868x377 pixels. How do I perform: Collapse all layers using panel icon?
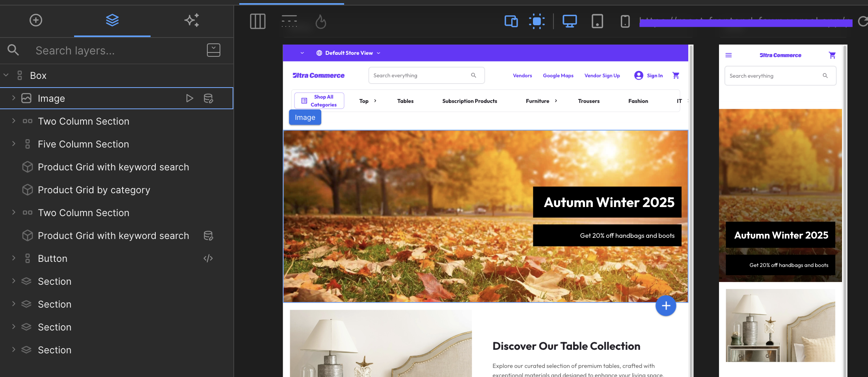pos(214,50)
